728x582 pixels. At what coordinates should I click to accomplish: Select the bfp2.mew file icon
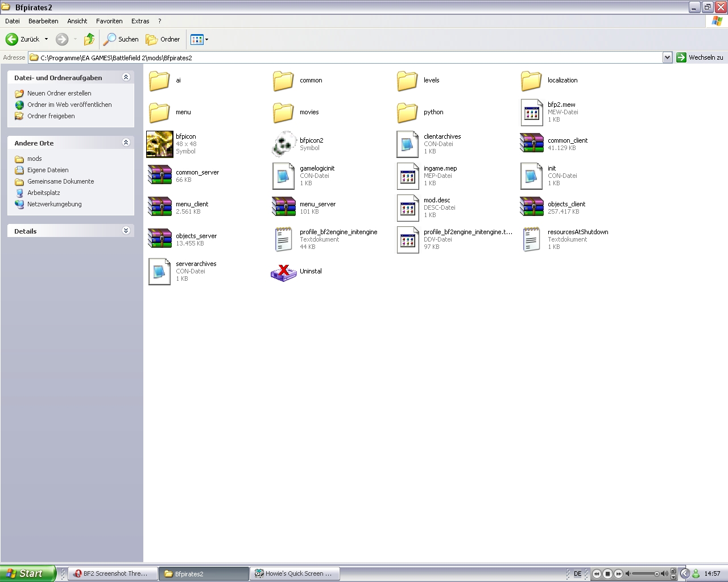pyautogui.click(x=532, y=113)
